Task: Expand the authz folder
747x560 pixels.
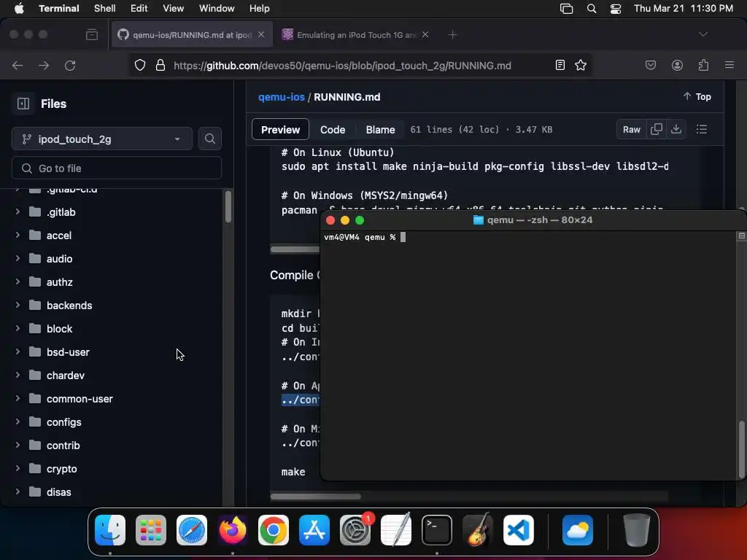Action: click(18, 281)
